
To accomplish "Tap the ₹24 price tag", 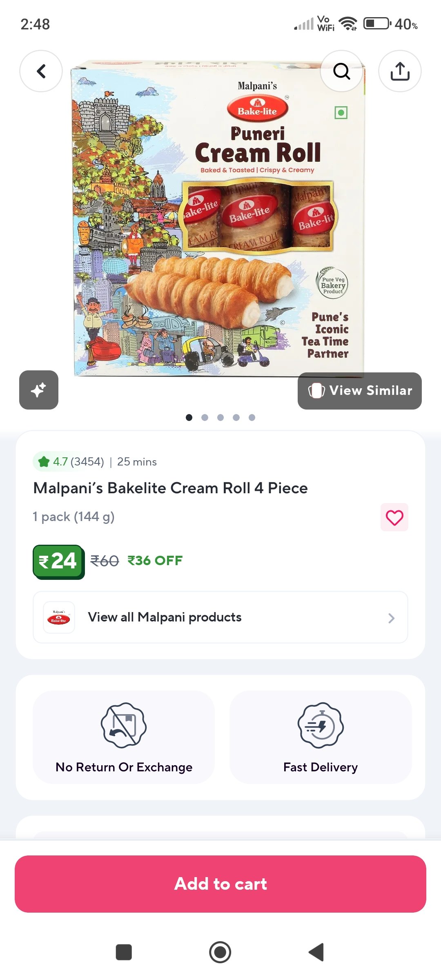I will click(58, 561).
